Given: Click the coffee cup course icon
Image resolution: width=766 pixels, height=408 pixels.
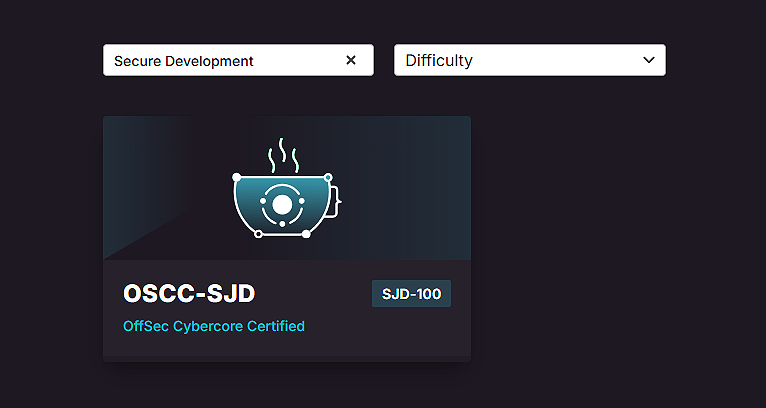Looking at the screenshot, I should pos(284,200).
